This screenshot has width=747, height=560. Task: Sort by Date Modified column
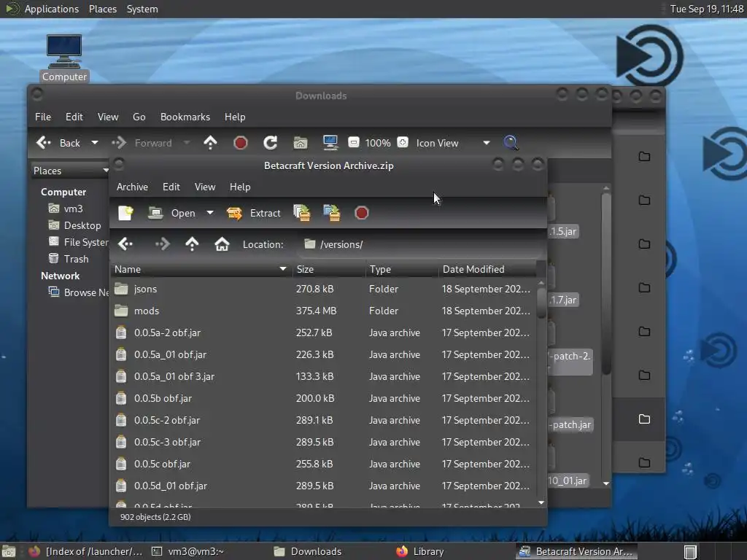pyautogui.click(x=487, y=270)
